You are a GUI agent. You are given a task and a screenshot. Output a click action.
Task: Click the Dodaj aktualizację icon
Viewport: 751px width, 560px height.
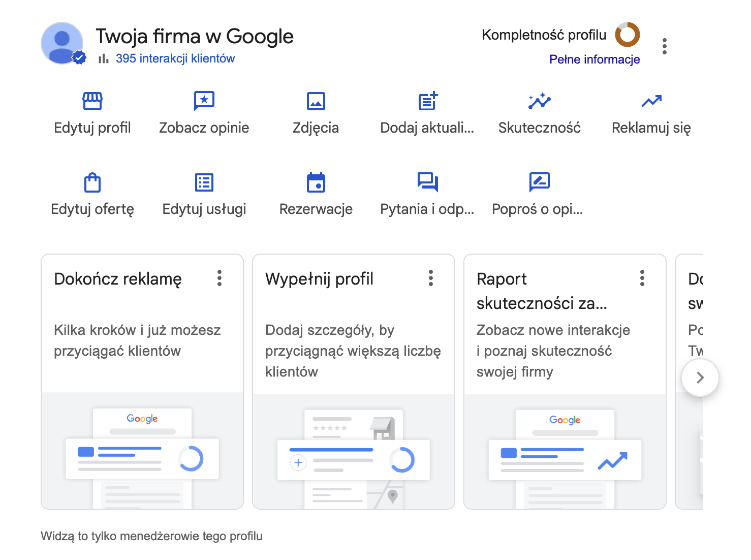[x=427, y=101]
